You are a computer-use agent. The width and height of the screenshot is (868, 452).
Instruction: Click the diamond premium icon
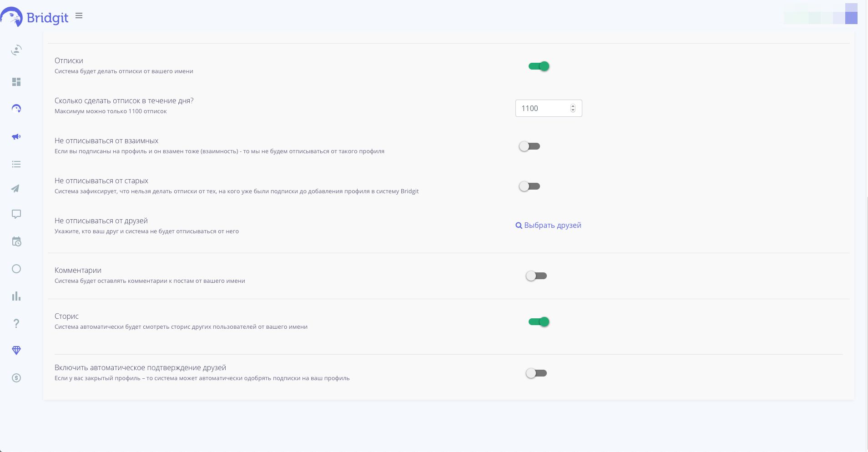(16, 350)
